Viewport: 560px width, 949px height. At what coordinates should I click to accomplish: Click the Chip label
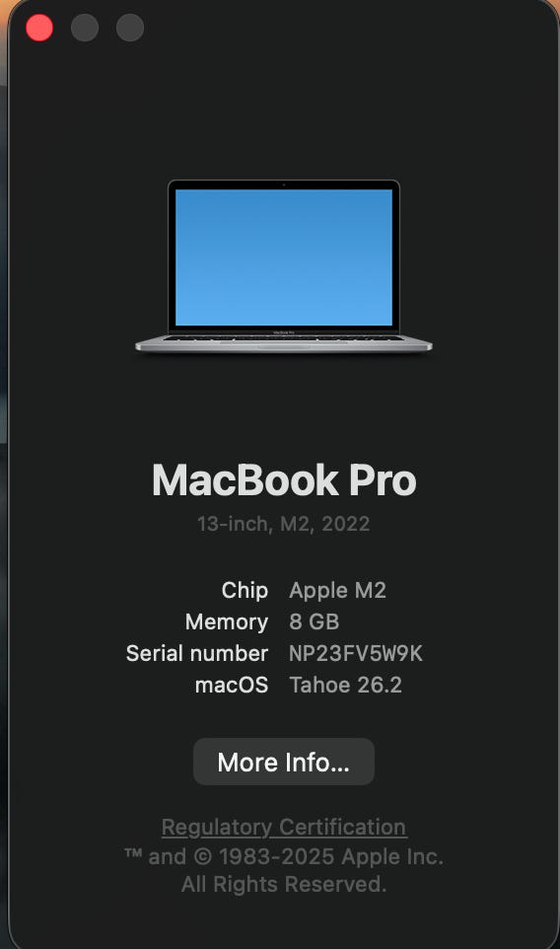(x=245, y=590)
